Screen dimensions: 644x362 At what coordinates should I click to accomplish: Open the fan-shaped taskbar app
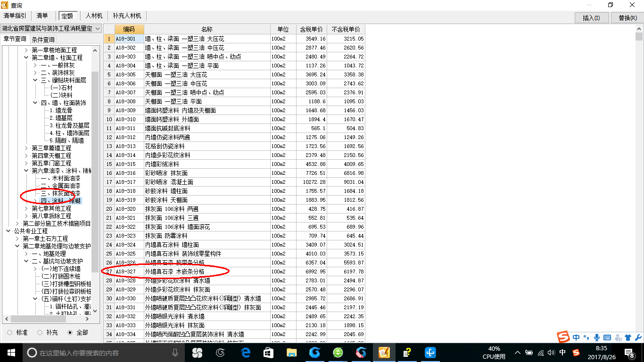197,352
